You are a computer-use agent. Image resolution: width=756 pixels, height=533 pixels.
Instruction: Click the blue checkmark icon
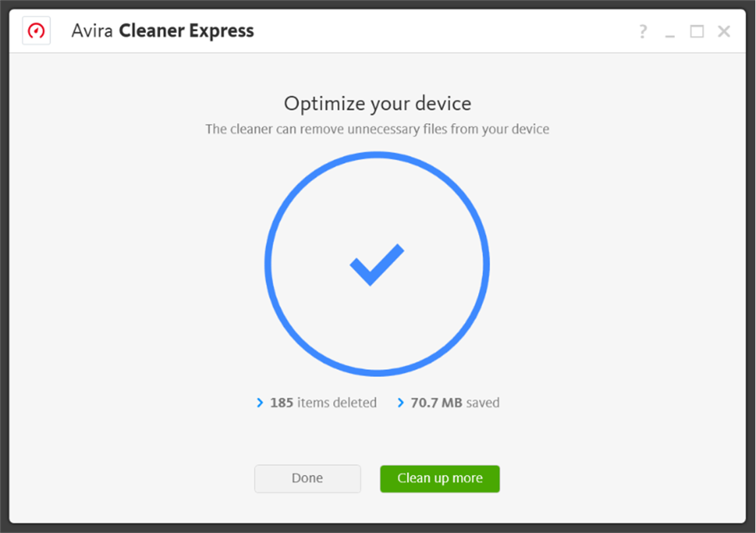coord(377,264)
